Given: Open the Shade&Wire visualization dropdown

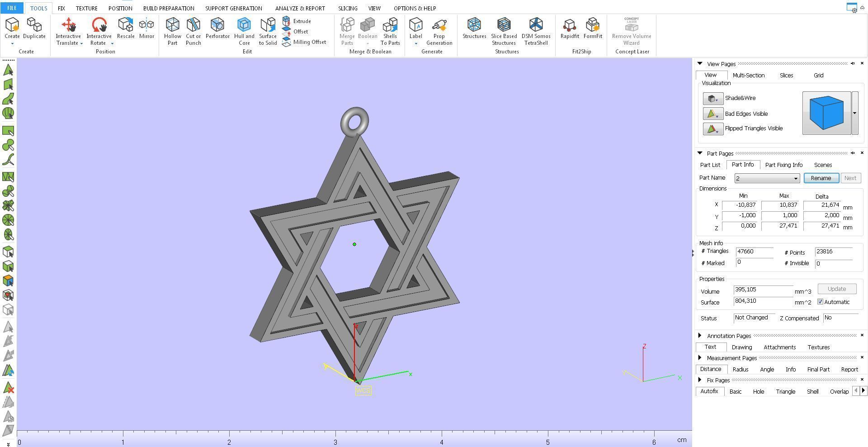Looking at the screenshot, I should [713, 98].
